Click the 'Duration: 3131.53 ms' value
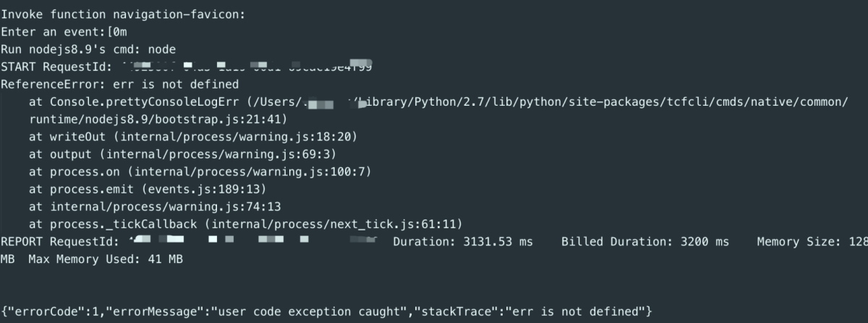 click(463, 240)
